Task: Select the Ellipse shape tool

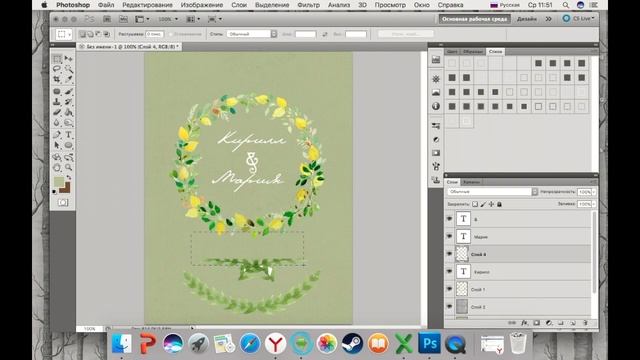Action: 69,145
